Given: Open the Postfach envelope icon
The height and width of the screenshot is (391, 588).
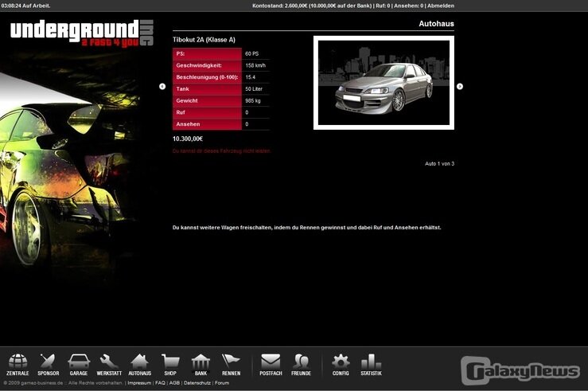Looking at the screenshot, I should coord(271,365).
